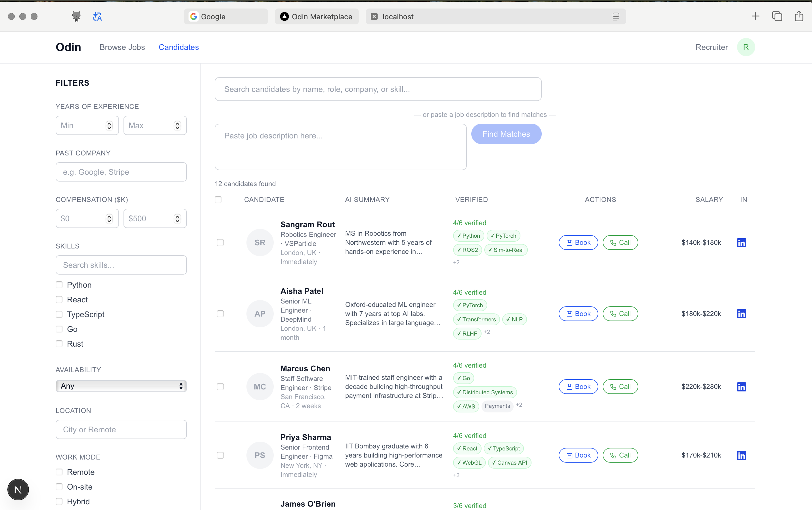Click the $0 minimum compensation stepper

click(x=109, y=219)
